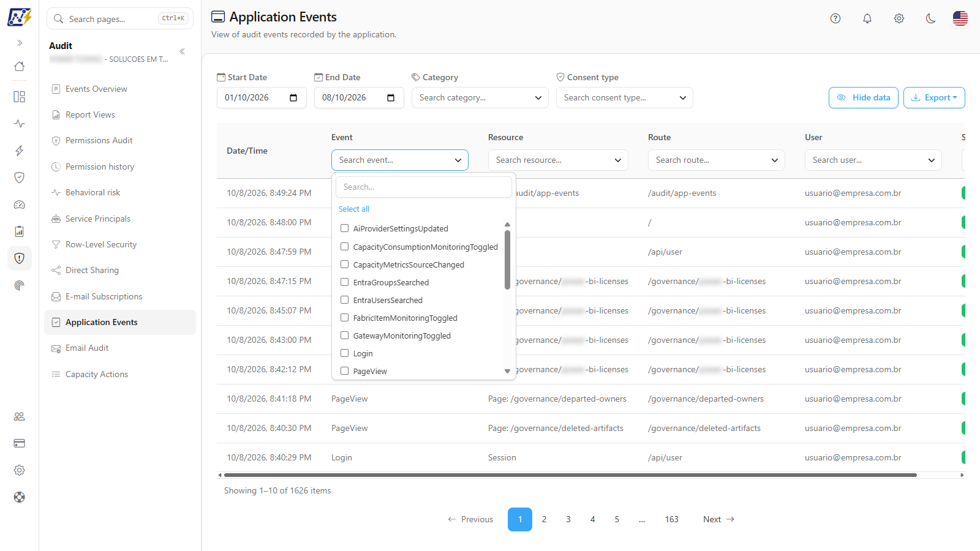
Task: Open the Consent type dropdown
Action: [x=625, y=98]
